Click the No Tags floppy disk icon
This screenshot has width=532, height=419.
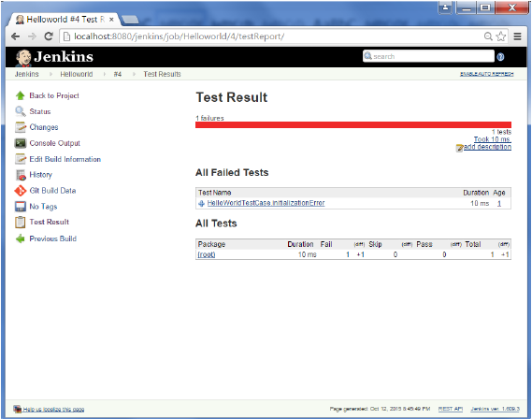click(20, 207)
